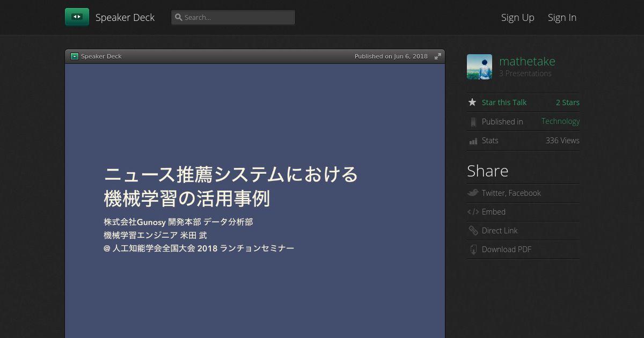644x338 pixels.
Task: Open the mathetake profile link
Action: click(x=527, y=61)
